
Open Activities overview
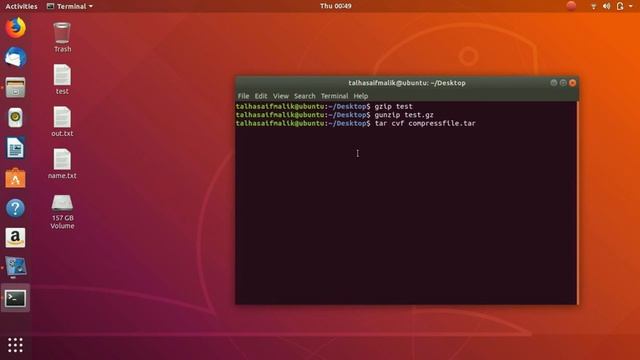coord(21,6)
